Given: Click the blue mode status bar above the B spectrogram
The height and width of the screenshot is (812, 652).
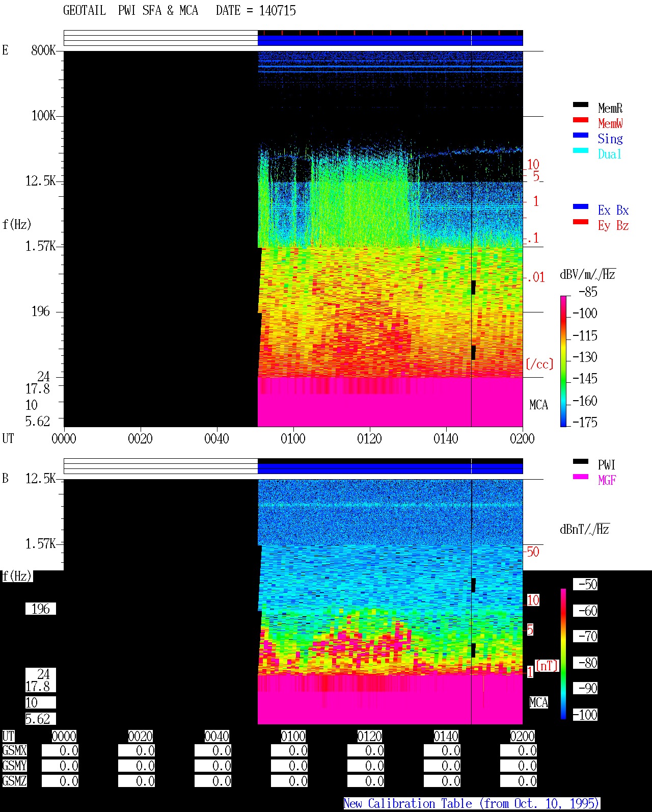Looking at the screenshot, I should [x=390, y=468].
